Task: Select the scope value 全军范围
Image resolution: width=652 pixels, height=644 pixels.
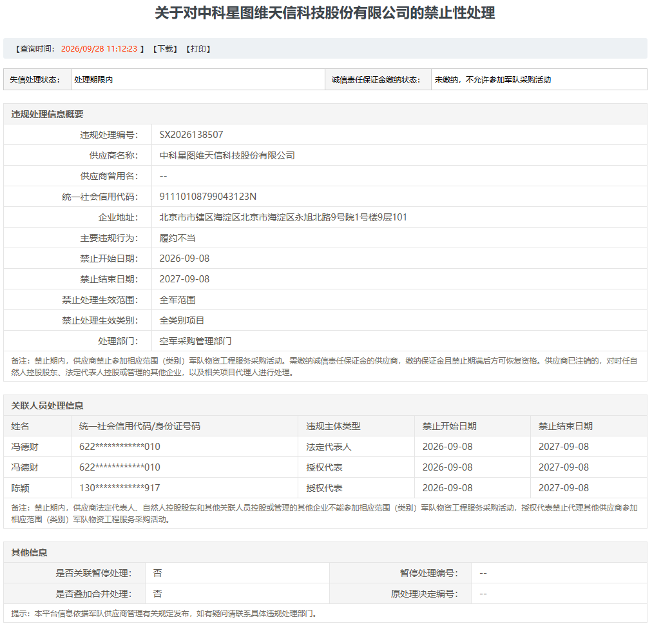Action: 178,300
